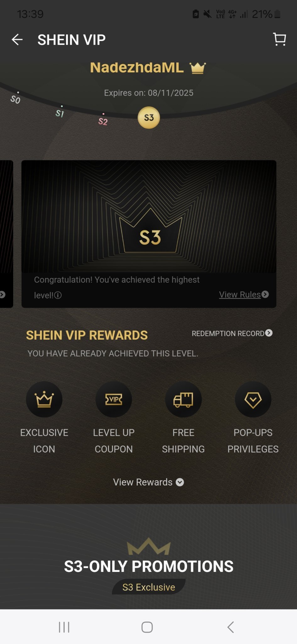This screenshot has height=644, width=297.
Task: Tap the back arrow beside SHEIN VIP
Action: pos(17,40)
